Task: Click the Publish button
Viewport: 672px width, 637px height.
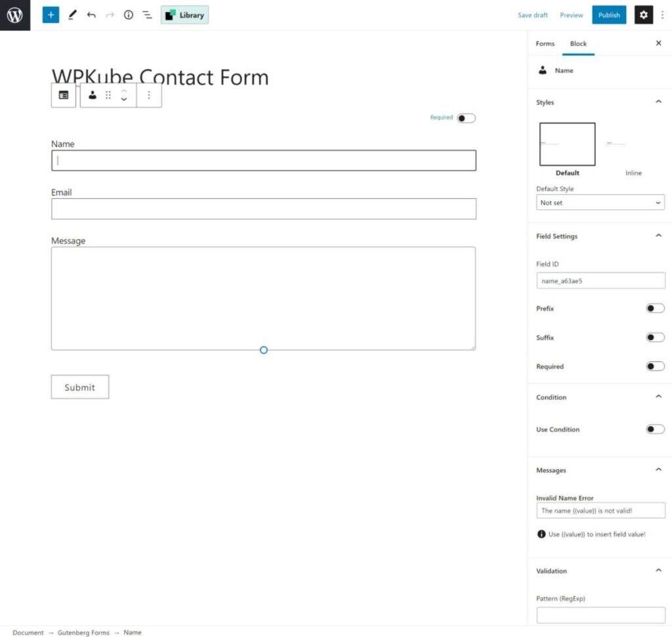Action: pyautogui.click(x=609, y=15)
